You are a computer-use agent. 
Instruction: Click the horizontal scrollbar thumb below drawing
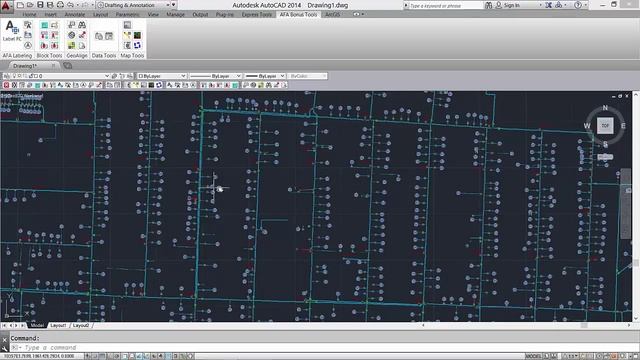coord(584,325)
